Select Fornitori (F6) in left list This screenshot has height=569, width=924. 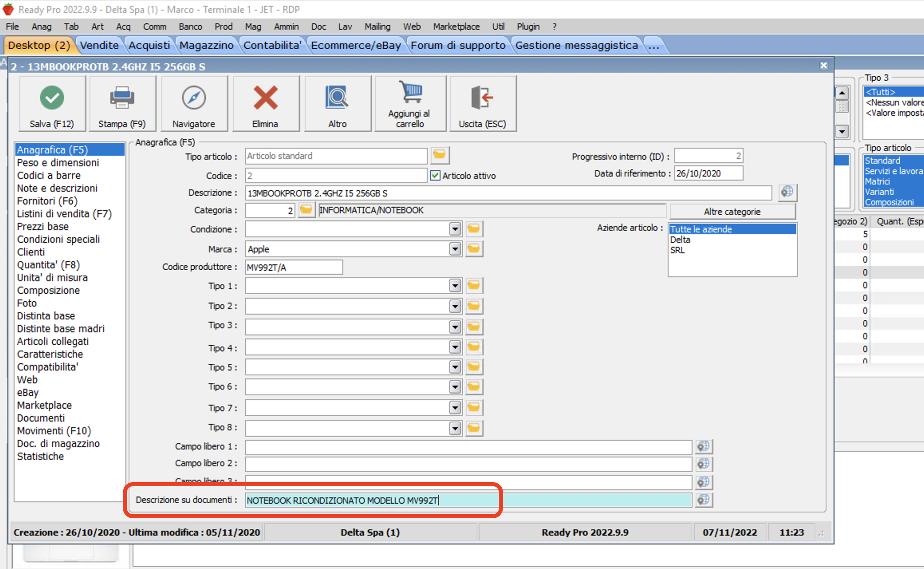coord(47,201)
